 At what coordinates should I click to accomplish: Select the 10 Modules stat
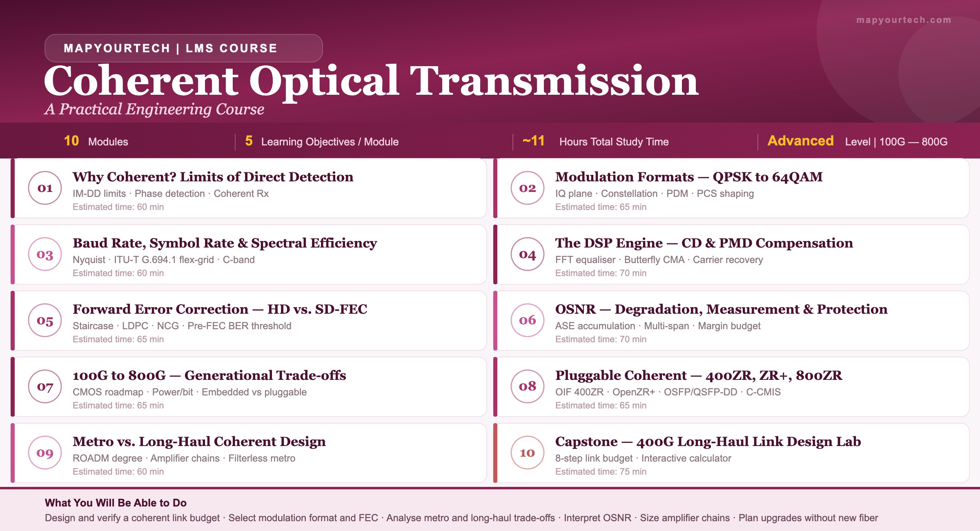[x=96, y=141]
